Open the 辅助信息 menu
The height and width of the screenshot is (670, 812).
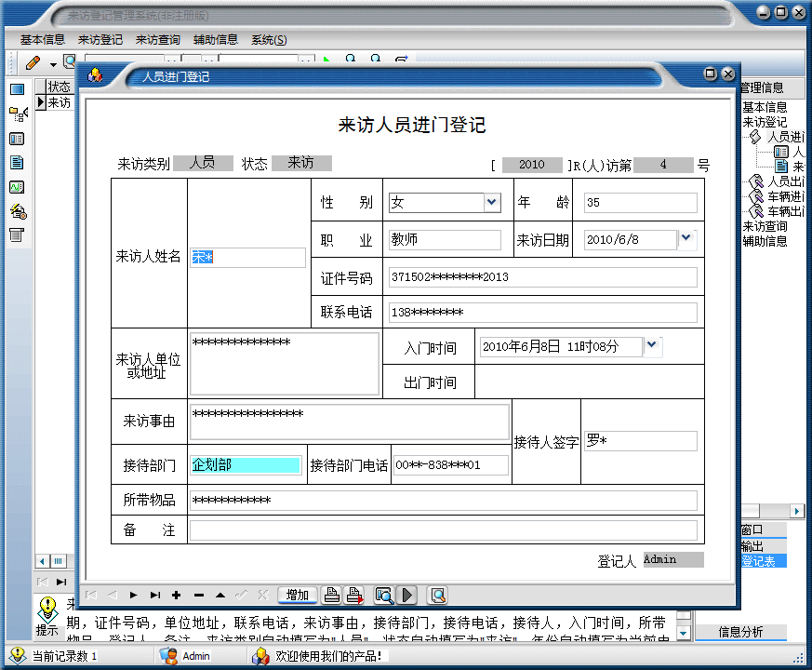tap(216, 40)
